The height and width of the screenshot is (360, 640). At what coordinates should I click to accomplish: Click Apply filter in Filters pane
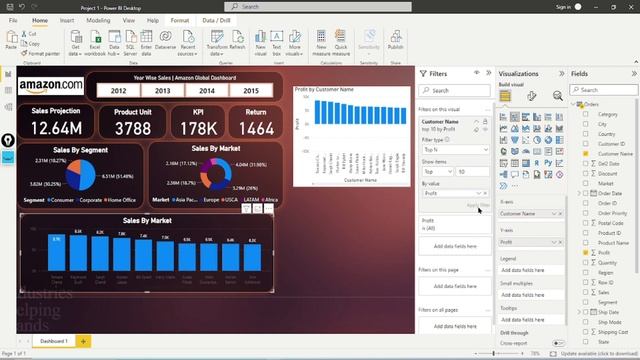pyautogui.click(x=478, y=205)
